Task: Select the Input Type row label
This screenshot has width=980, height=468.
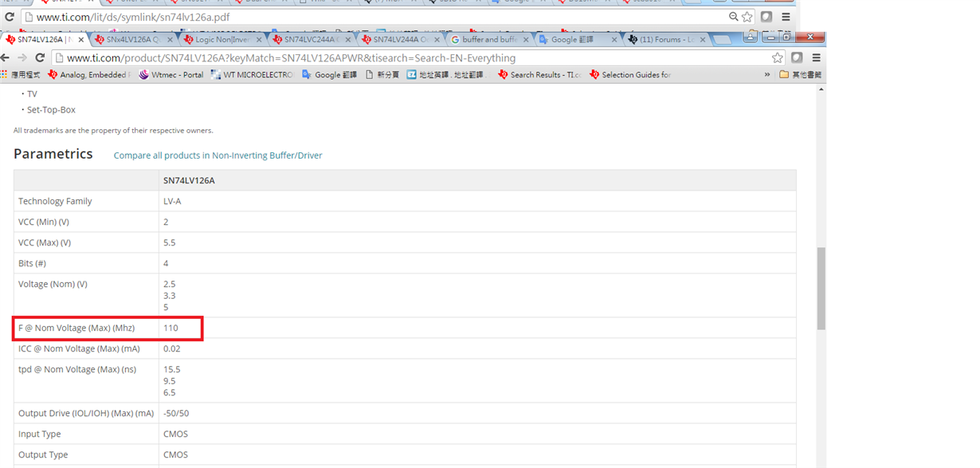Action: tap(40, 434)
